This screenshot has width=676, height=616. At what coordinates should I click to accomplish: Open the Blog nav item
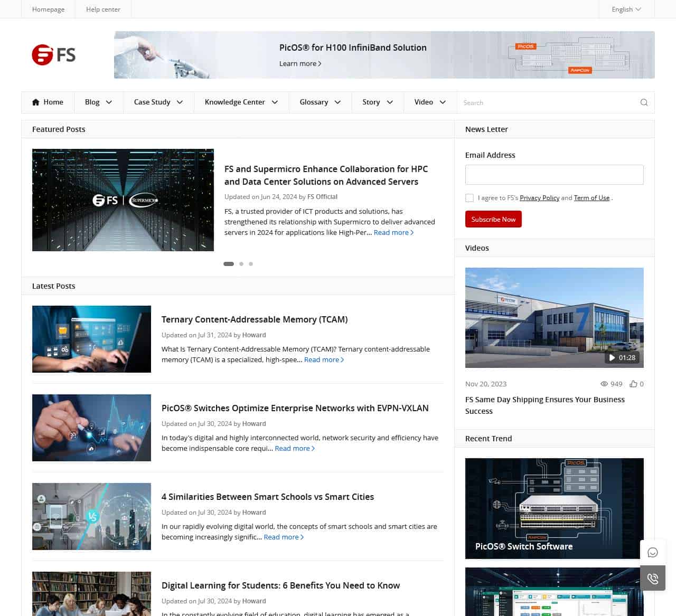[92, 102]
